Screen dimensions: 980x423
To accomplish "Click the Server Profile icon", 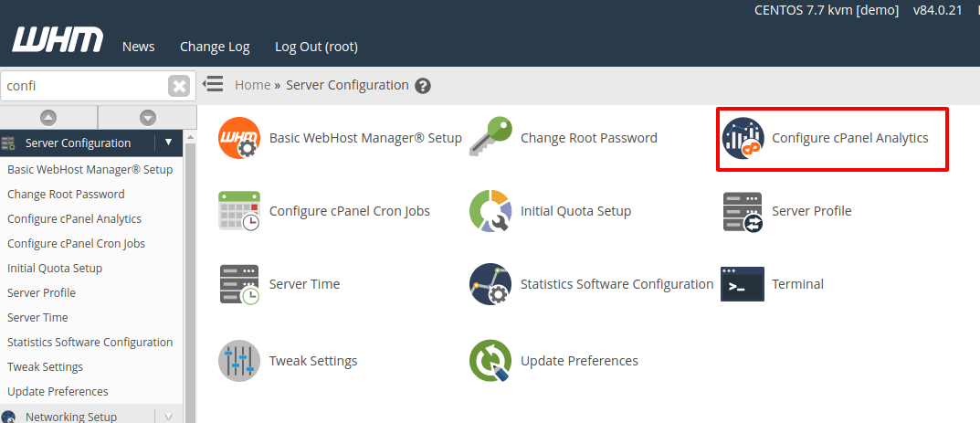I will [x=742, y=212].
